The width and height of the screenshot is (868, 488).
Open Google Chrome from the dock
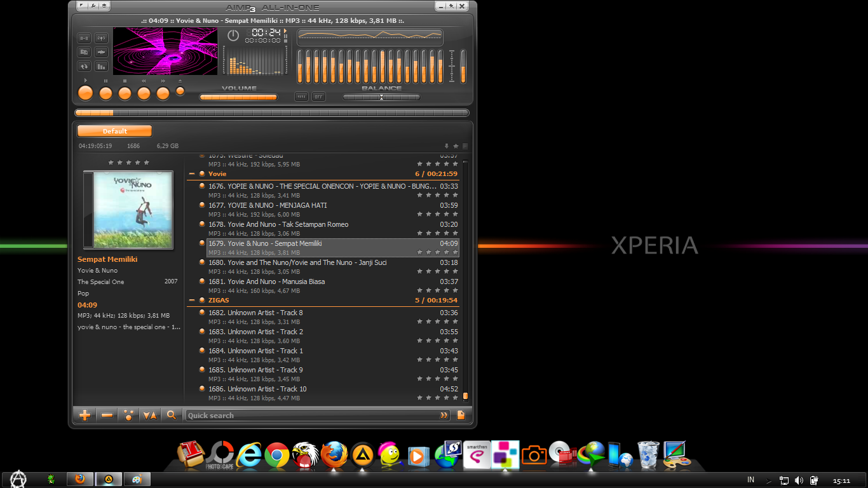pyautogui.click(x=277, y=456)
